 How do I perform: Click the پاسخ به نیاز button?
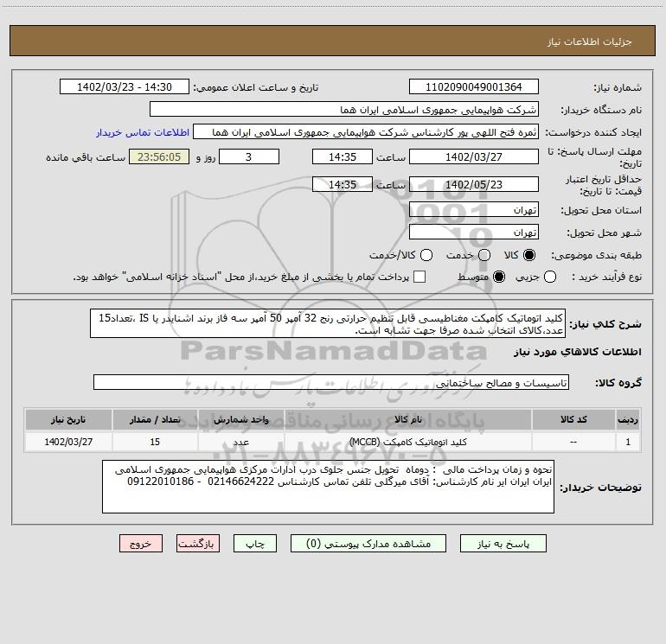click(x=503, y=544)
